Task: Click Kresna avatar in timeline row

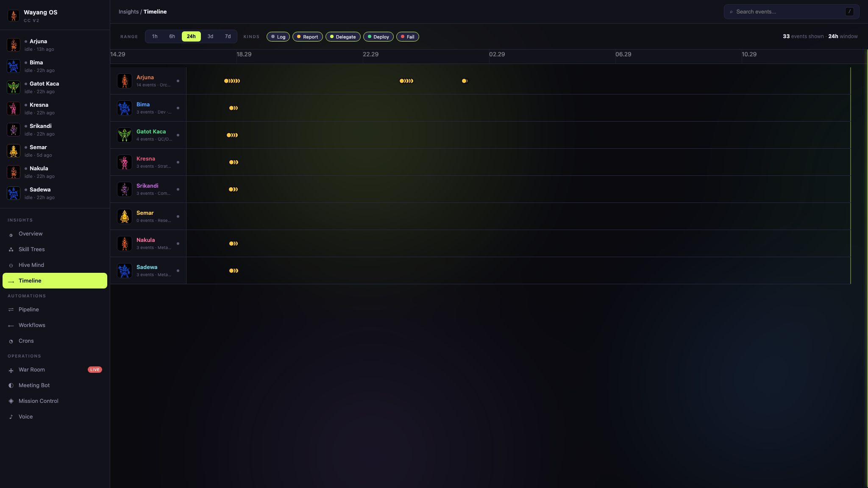Action: click(x=125, y=162)
